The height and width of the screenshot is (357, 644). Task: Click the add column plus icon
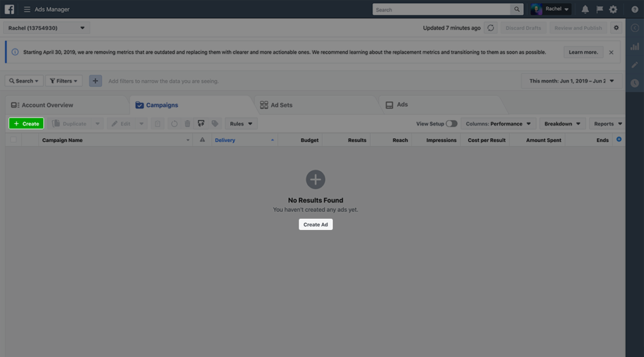pyautogui.click(x=619, y=140)
